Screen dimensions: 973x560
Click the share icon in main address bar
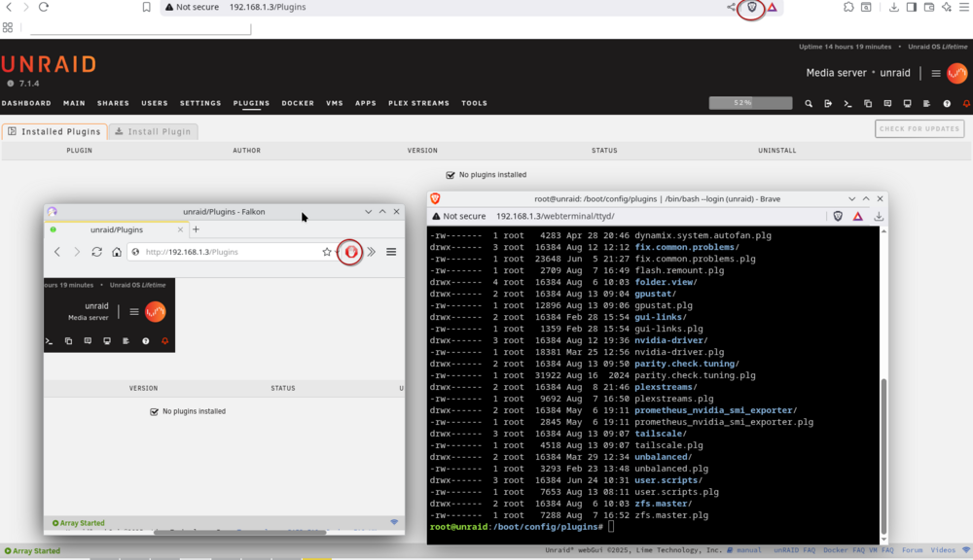tap(731, 8)
